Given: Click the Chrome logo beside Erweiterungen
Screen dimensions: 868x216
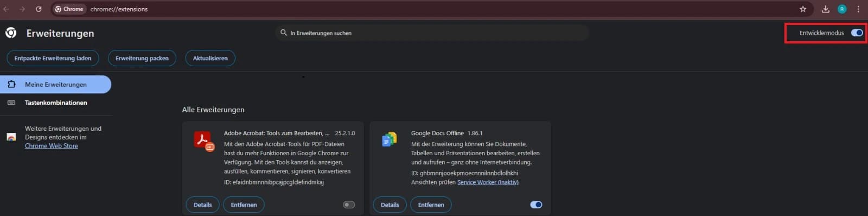Looking at the screenshot, I should point(11,33).
